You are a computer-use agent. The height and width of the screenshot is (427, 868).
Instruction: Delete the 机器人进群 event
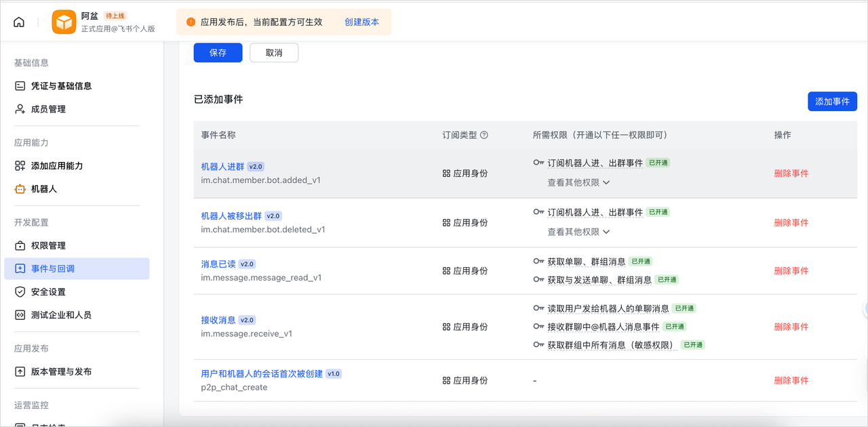(791, 174)
